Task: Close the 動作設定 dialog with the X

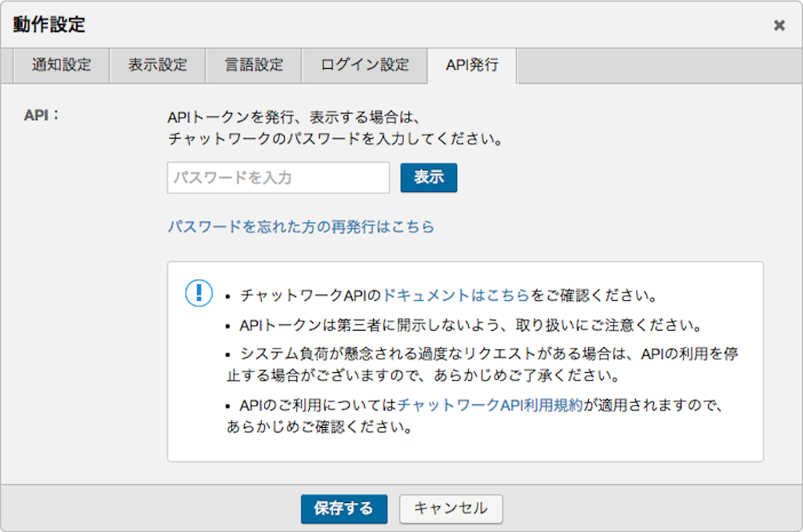Action: point(779,25)
